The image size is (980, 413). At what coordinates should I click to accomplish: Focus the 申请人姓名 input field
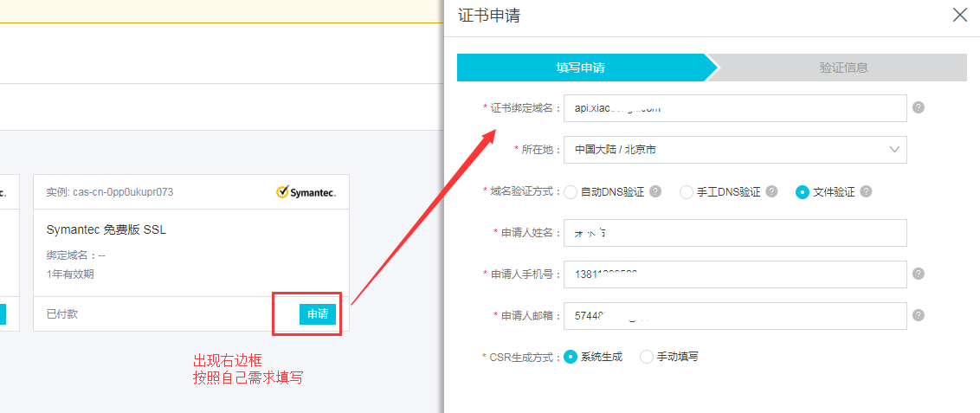(x=734, y=233)
